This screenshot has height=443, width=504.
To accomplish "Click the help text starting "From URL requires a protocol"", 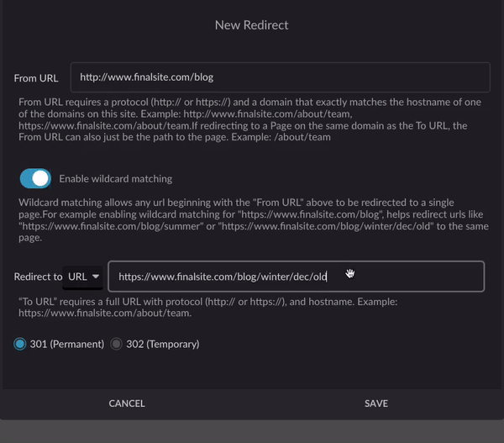I will [249, 119].
